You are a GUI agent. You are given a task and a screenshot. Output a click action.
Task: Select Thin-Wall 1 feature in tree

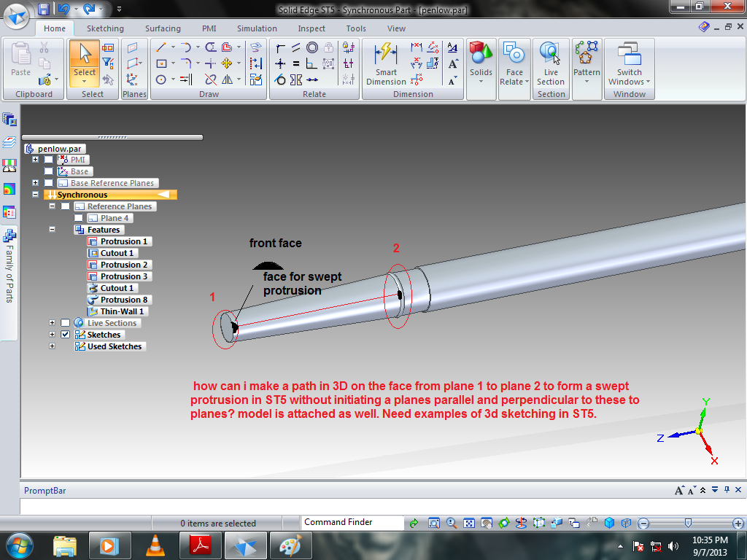coord(117,311)
